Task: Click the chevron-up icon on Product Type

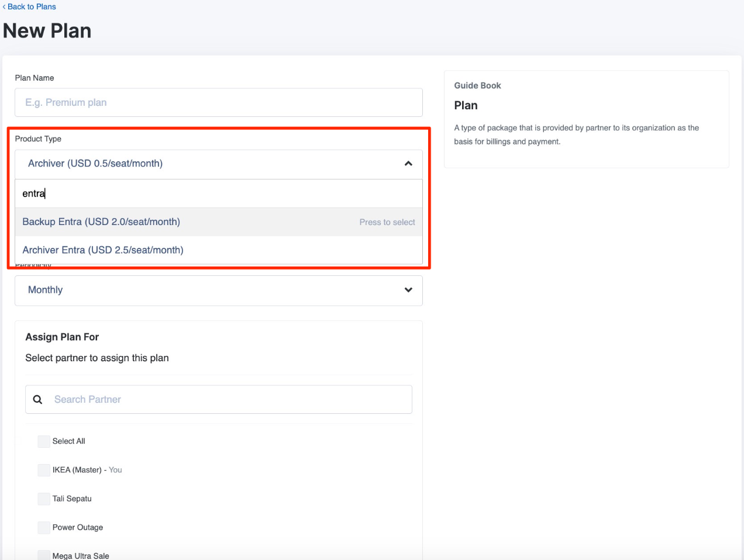Action: tap(408, 164)
